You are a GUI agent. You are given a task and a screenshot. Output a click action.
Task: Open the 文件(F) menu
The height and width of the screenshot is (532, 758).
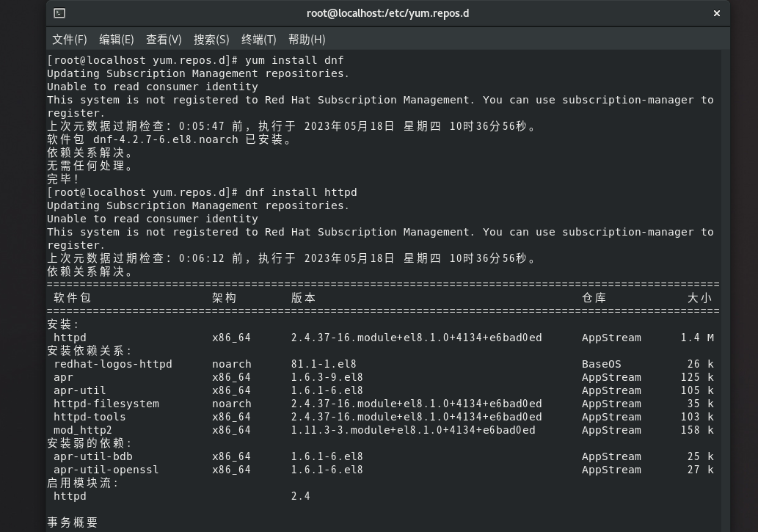(x=70, y=39)
